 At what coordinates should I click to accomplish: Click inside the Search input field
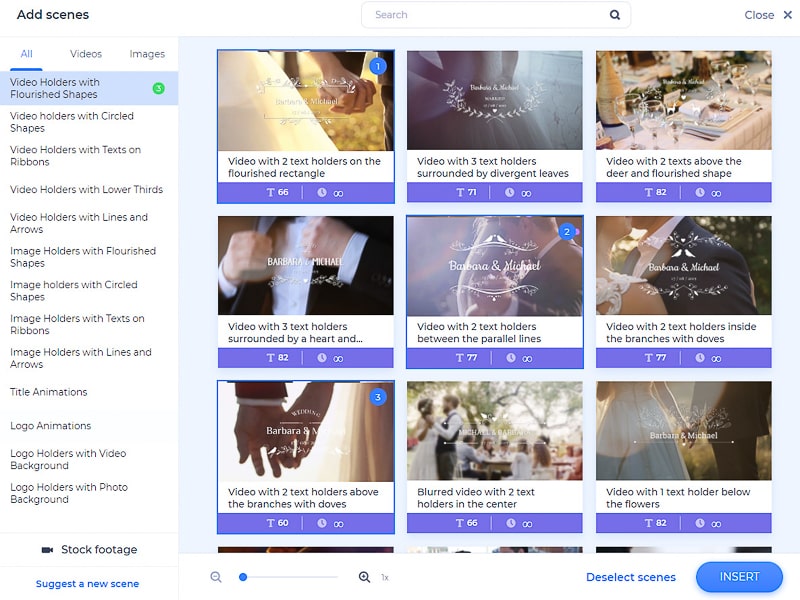496,15
